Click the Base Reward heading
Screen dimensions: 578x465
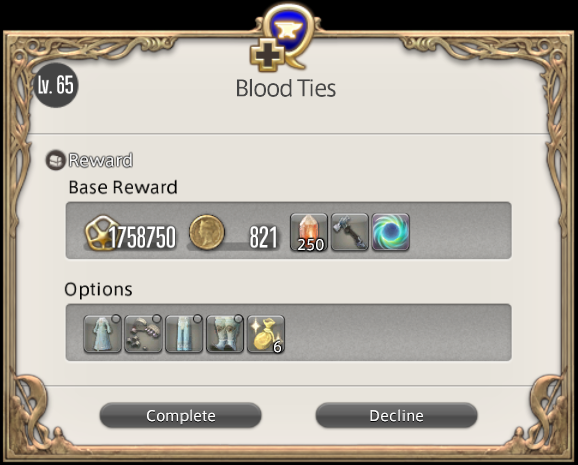pyautogui.click(x=123, y=187)
